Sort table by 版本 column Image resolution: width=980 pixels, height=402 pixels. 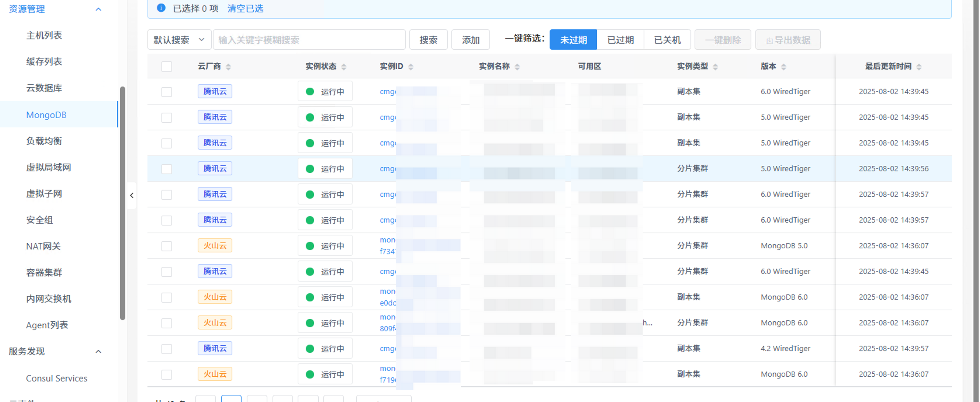pos(784,67)
